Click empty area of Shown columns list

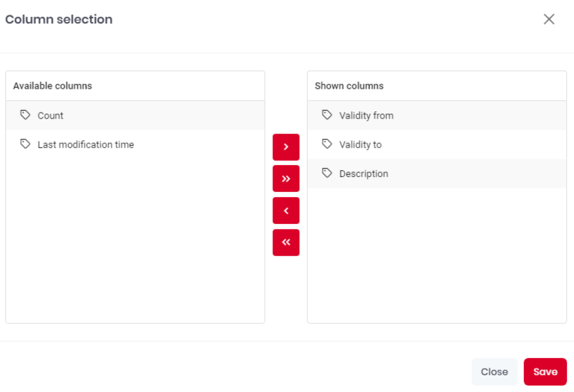point(437,256)
